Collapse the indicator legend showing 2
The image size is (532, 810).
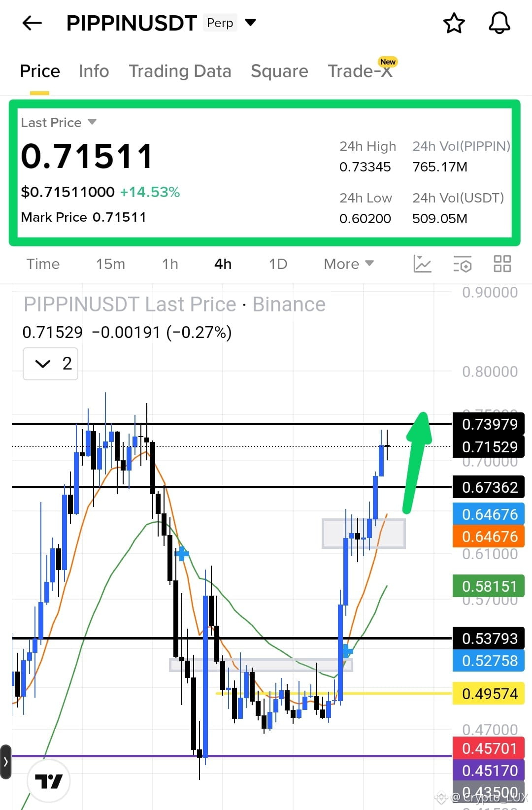[50, 364]
